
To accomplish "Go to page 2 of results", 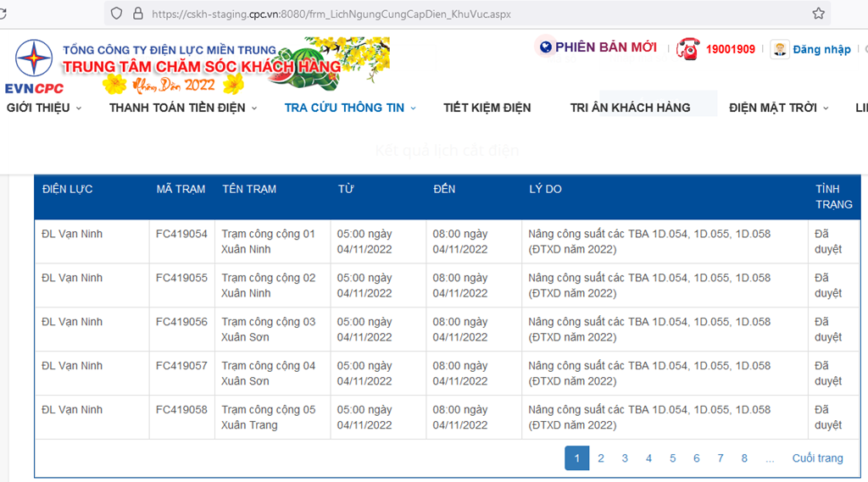I will click(x=601, y=458).
